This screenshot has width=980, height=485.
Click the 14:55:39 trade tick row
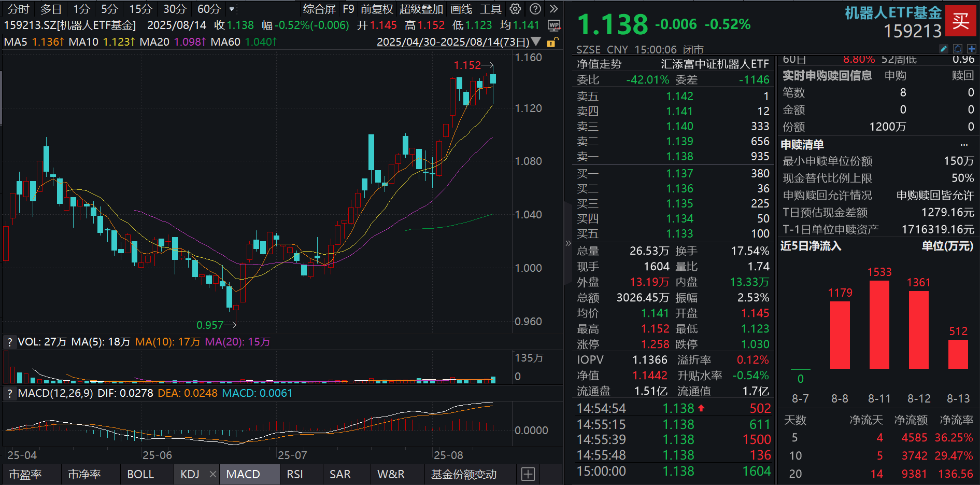[x=673, y=439]
